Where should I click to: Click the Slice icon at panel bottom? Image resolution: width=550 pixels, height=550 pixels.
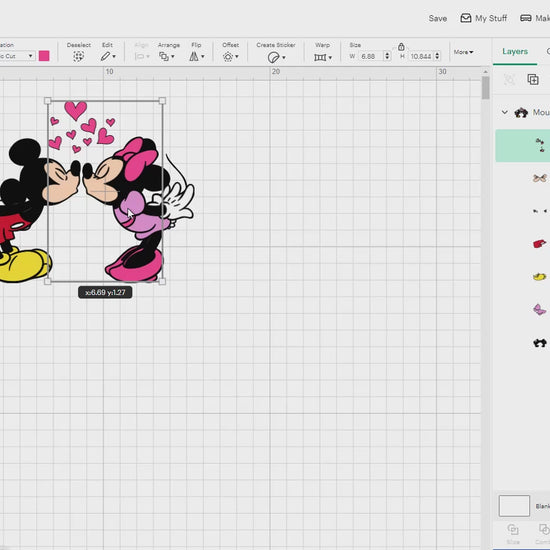tap(513, 529)
